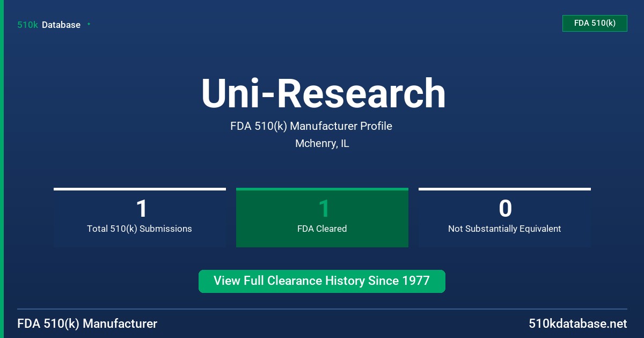This screenshot has width=644, height=338.
Task: Click the 510k Database logo text
Action: [49, 25]
